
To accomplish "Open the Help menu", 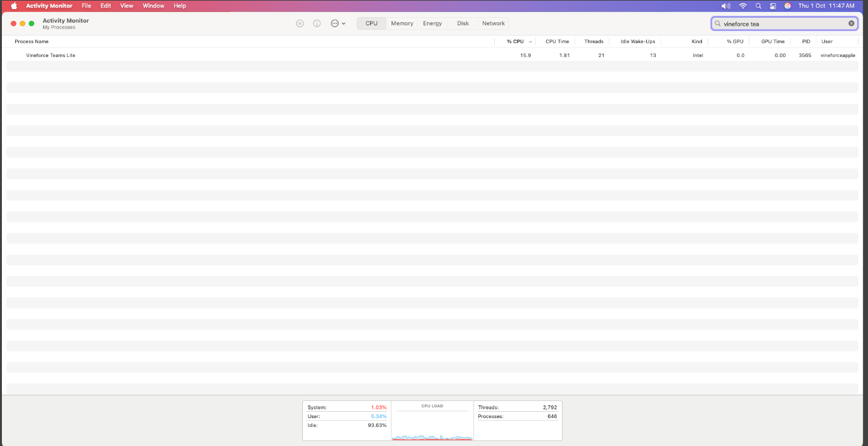I will point(180,6).
